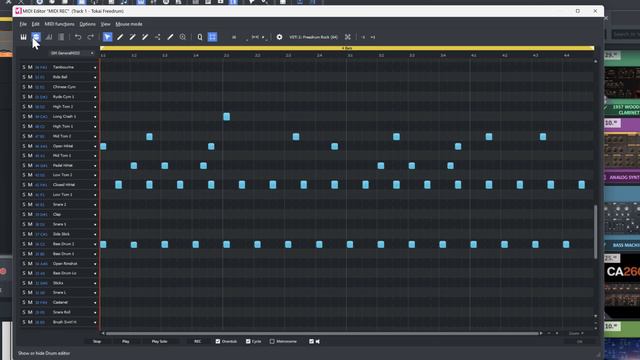Viewport: 640px width, 360px height.
Task: Click the plus one octave button
Action: tap(373, 37)
